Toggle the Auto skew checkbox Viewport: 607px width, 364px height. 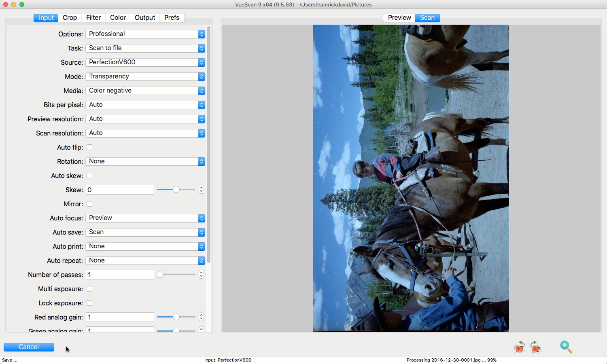tap(89, 176)
